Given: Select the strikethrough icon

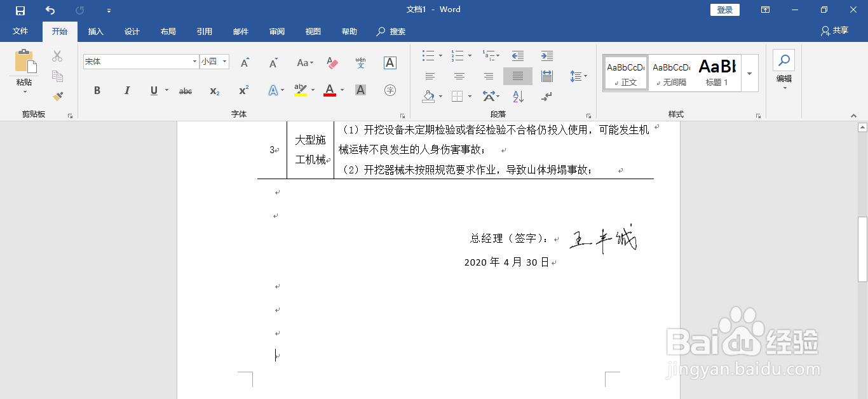Looking at the screenshot, I should coord(185,90).
